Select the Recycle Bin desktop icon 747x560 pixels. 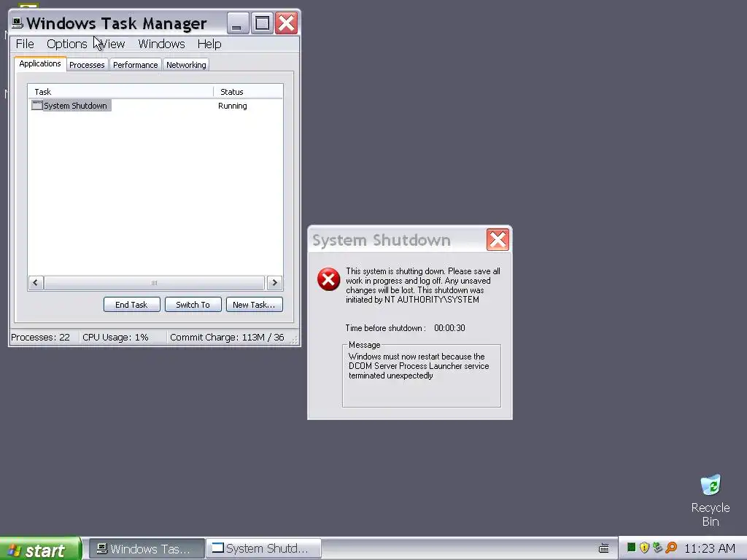point(711,500)
